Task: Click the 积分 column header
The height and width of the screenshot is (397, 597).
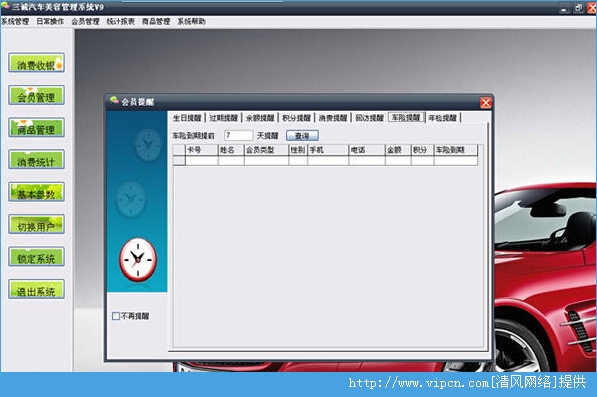Action: pyautogui.click(x=423, y=150)
